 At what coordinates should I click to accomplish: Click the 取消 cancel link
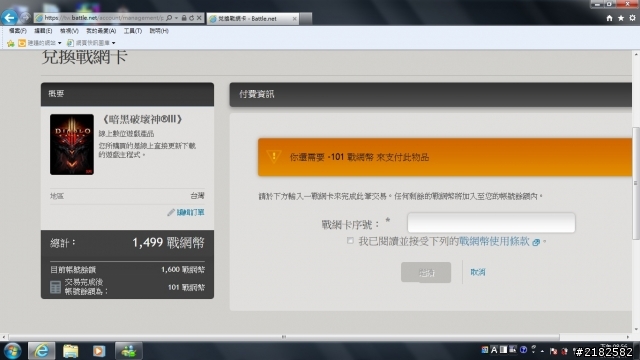(478, 272)
